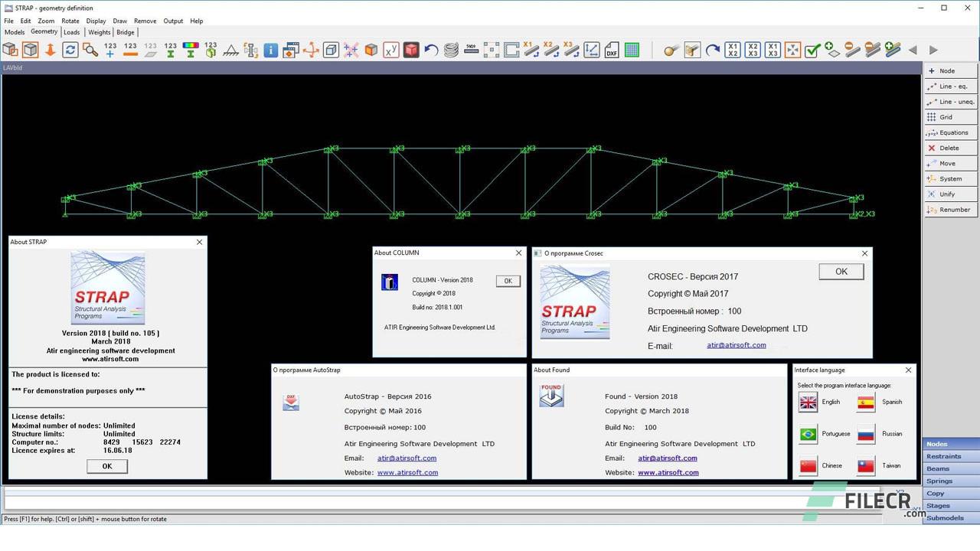This screenshot has height=551, width=980.
Task: Click the zoom-extents four-arrows icon
Action: pyautogui.click(x=792, y=50)
